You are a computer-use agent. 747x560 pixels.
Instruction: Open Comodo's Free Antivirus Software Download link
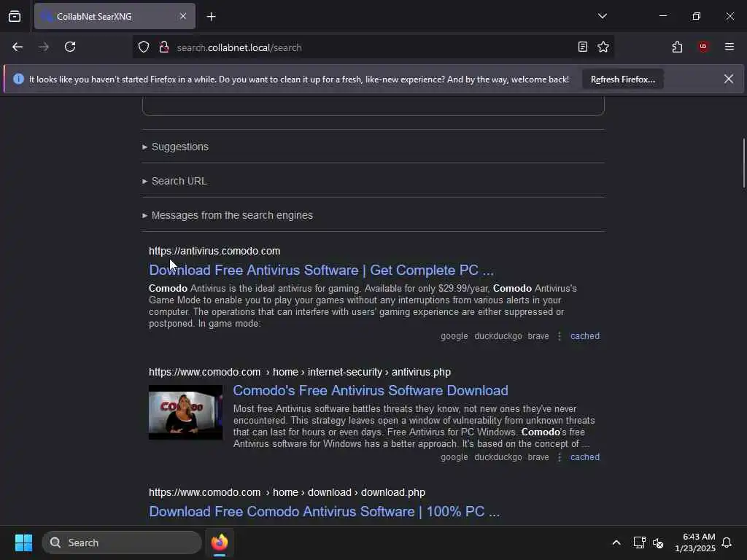(x=370, y=391)
